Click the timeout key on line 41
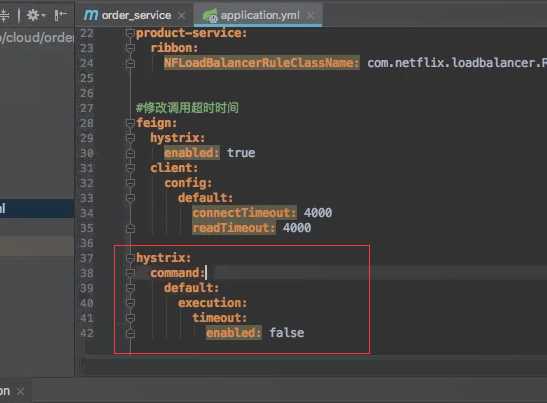This screenshot has height=403, width=547. tap(219, 318)
